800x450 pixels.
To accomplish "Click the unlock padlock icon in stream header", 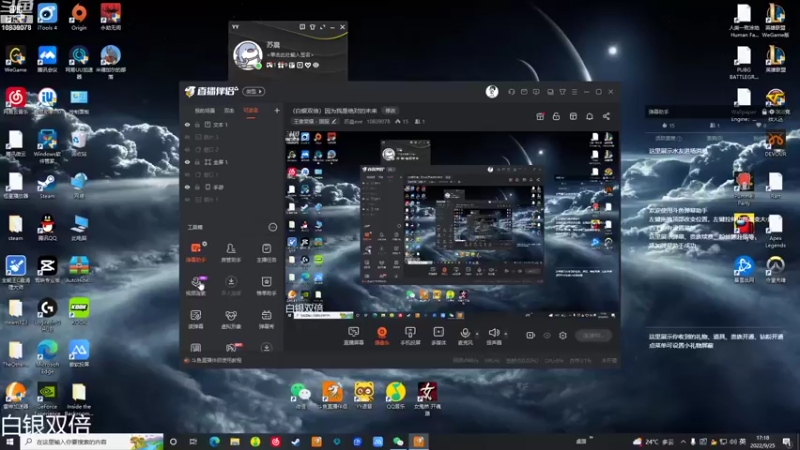I will pos(556,116).
